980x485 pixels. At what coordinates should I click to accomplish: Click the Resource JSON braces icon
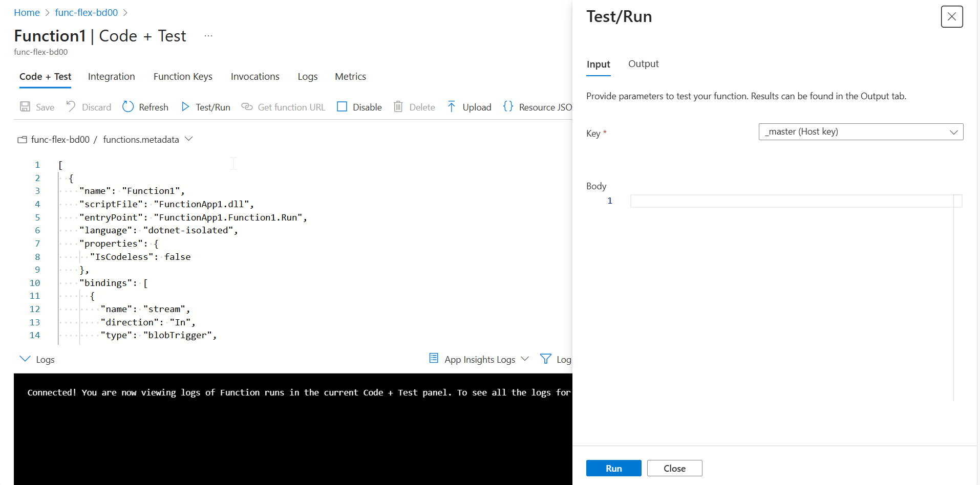pyautogui.click(x=508, y=106)
